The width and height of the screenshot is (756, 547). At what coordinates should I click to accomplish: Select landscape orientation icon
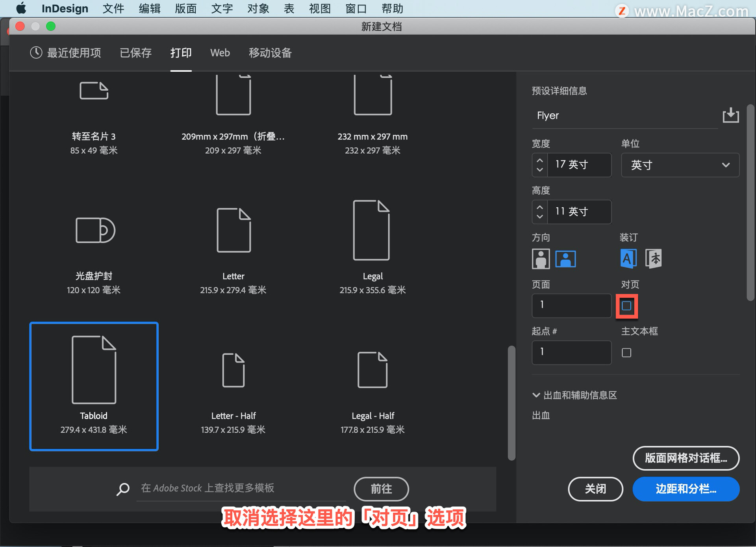click(565, 259)
